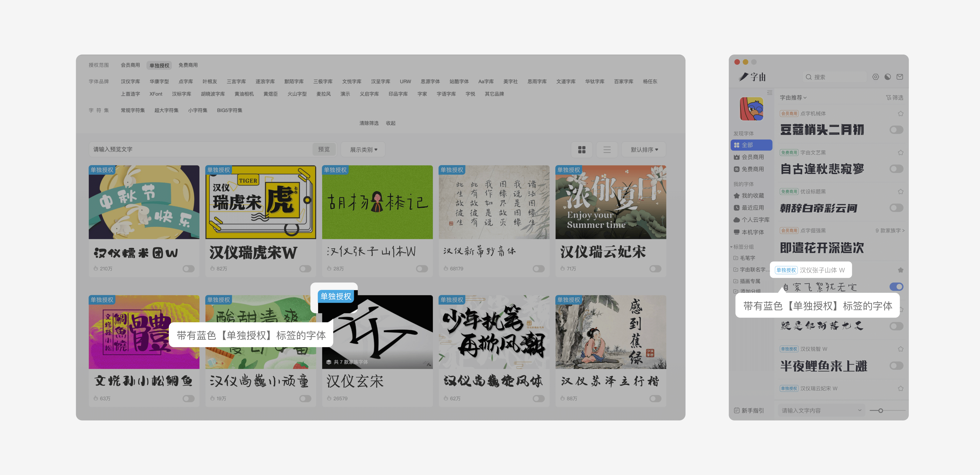Open 我的收藏 favorites in sidebar
This screenshot has height=475, width=980.
click(749, 196)
